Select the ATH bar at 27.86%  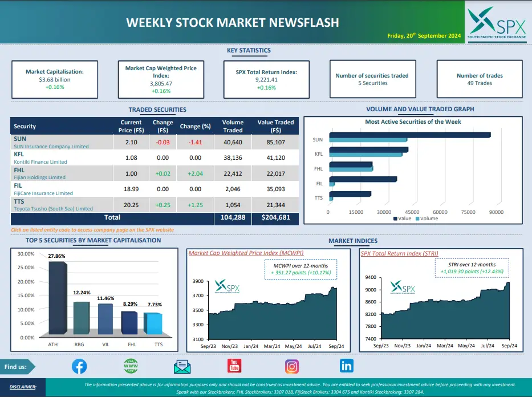pos(58,298)
